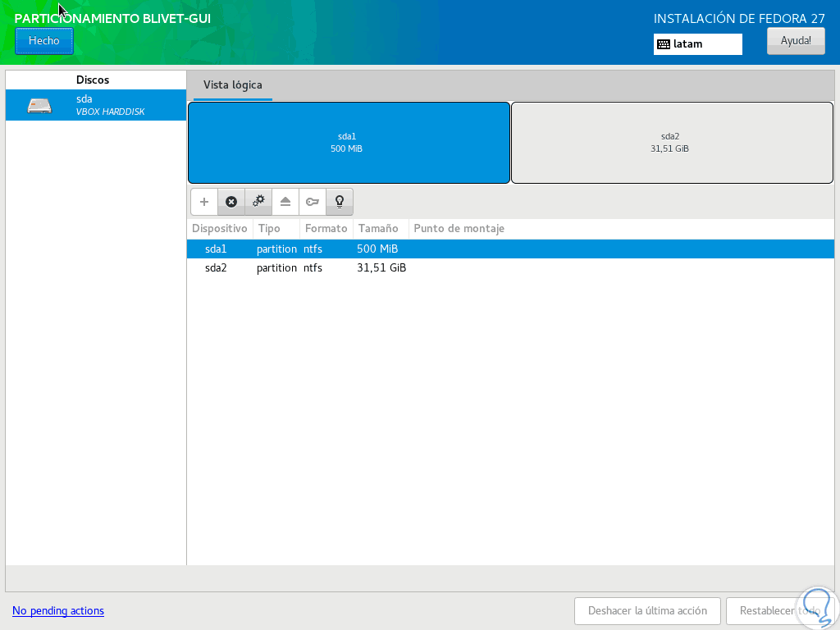This screenshot has height=630, width=840.
Task: Select the sda1 500 MiB partition block
Action: [349, 143]
